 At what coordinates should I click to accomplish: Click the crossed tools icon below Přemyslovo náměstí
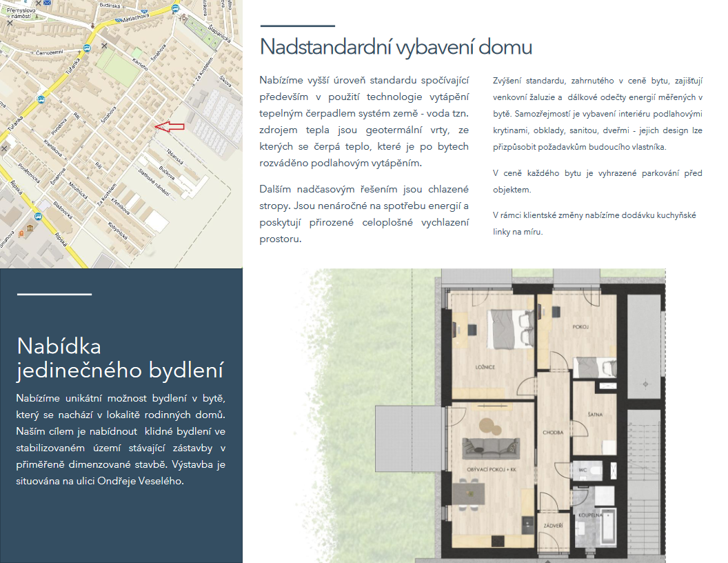[x=10, y=23]
